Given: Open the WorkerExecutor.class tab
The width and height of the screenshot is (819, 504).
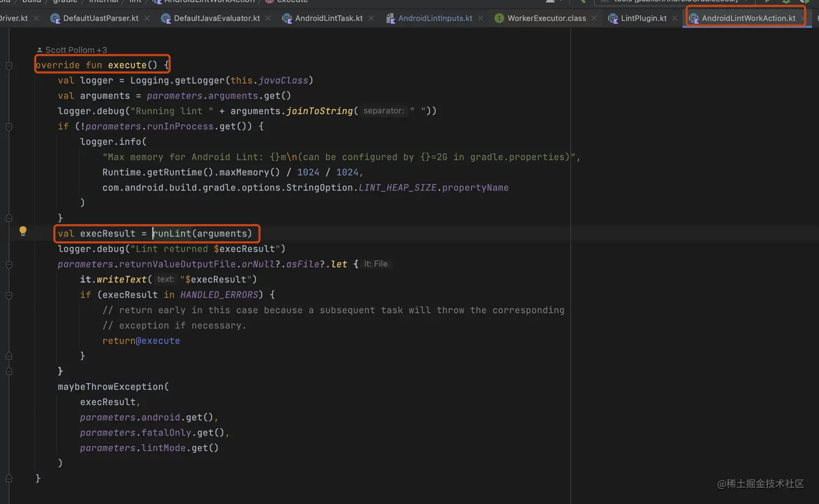Looking at the screenshot, I should (547, 18).
